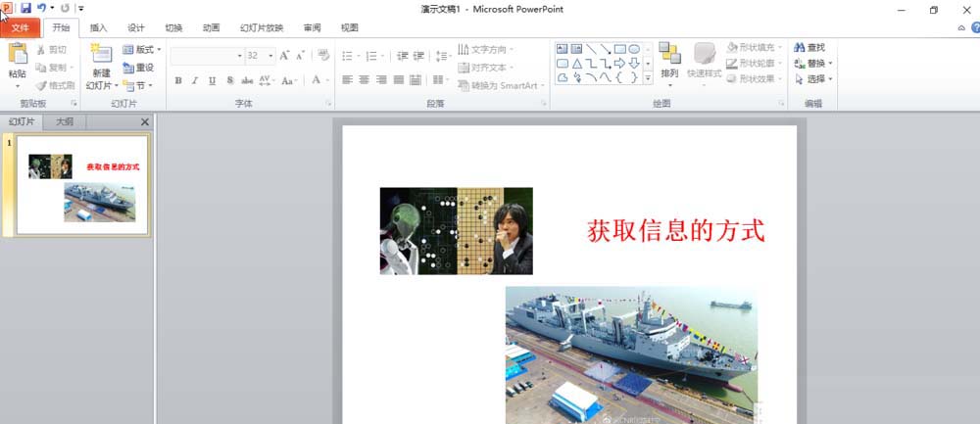980x424 pixels.
Task: Click Convert to SmartArt button
Action: click(501, 85)
